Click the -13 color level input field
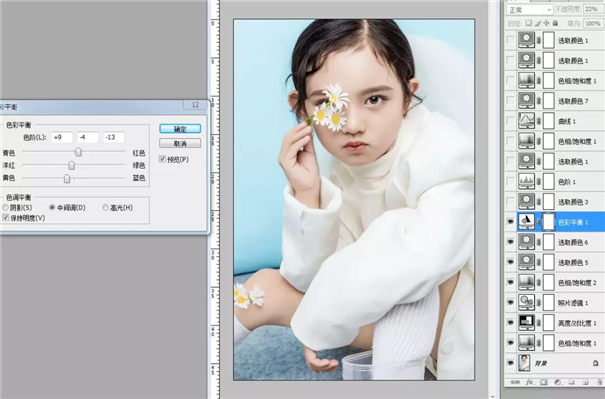The height and width of the screenshot is (399, 605). (113, 137)
